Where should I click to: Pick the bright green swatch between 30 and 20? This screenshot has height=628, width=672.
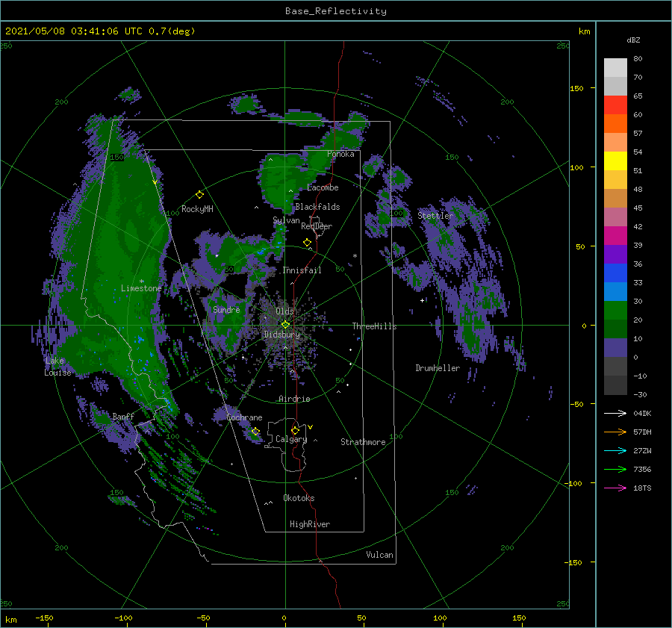tap(615, 311)
